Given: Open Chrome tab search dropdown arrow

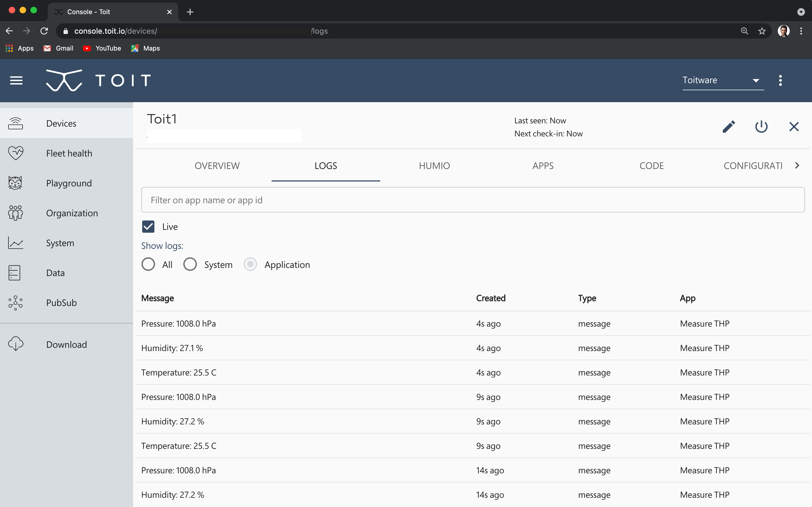Looking at the screenshot, I should 801,12.
